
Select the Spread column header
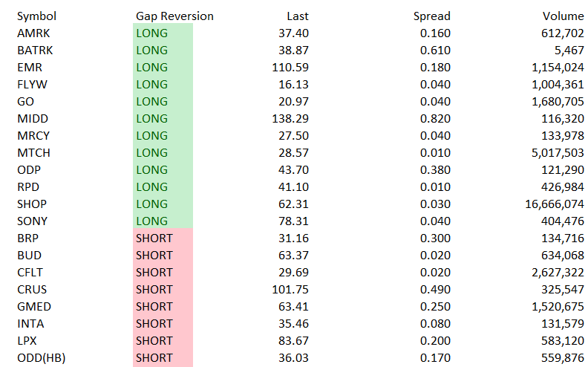tap(431, 16)
